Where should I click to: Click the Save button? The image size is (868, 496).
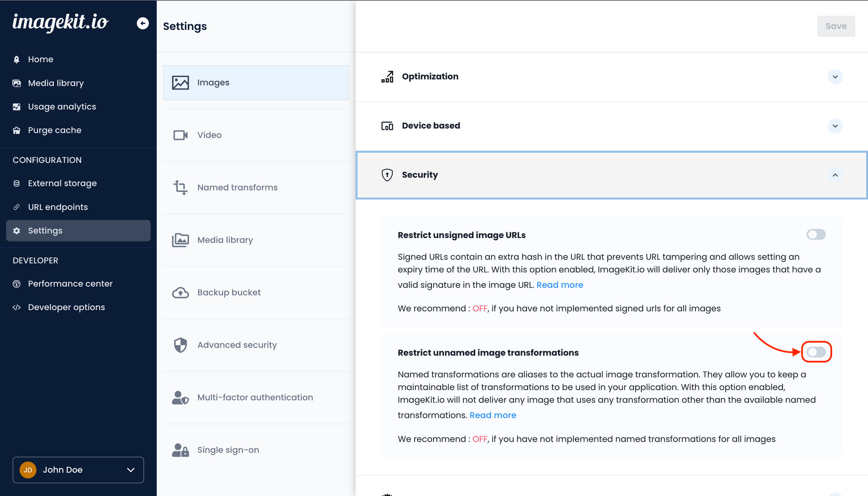[x=835, y=25]
